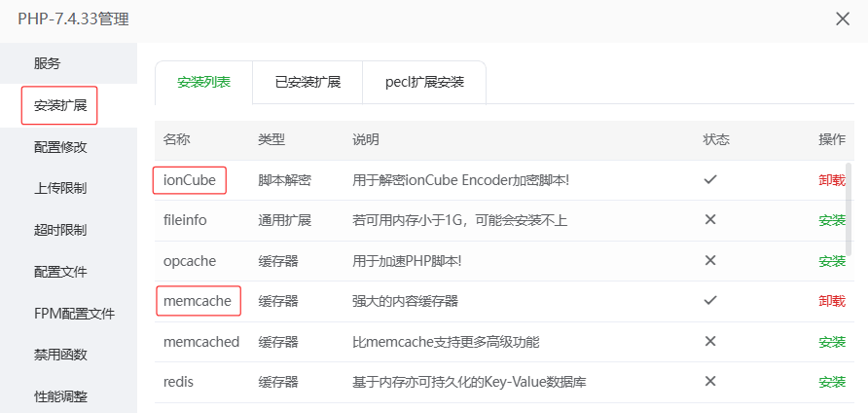This screenshot has height=413, width=868.
Task: Switch to the pecl扩展安装 tab
Action: pos(424,83)
